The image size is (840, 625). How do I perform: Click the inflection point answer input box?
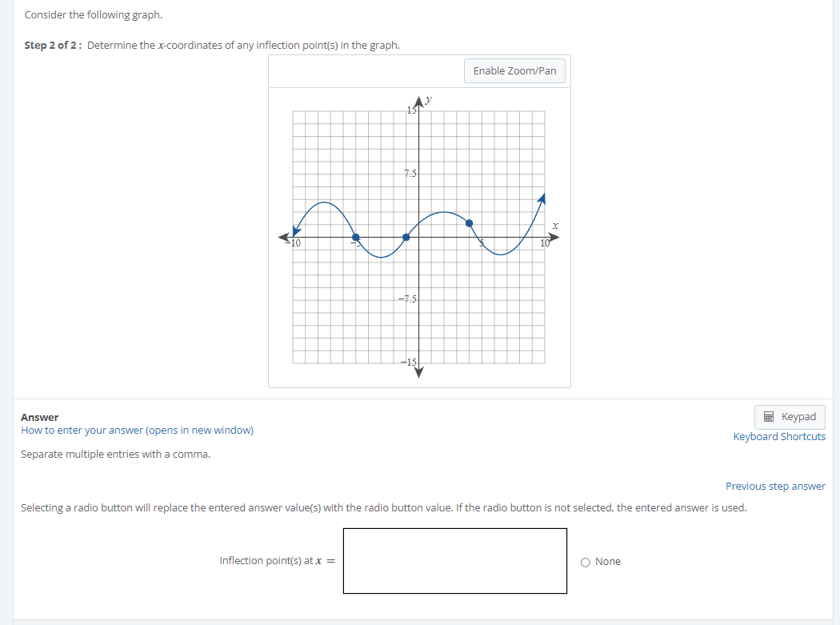click(454, 560)
